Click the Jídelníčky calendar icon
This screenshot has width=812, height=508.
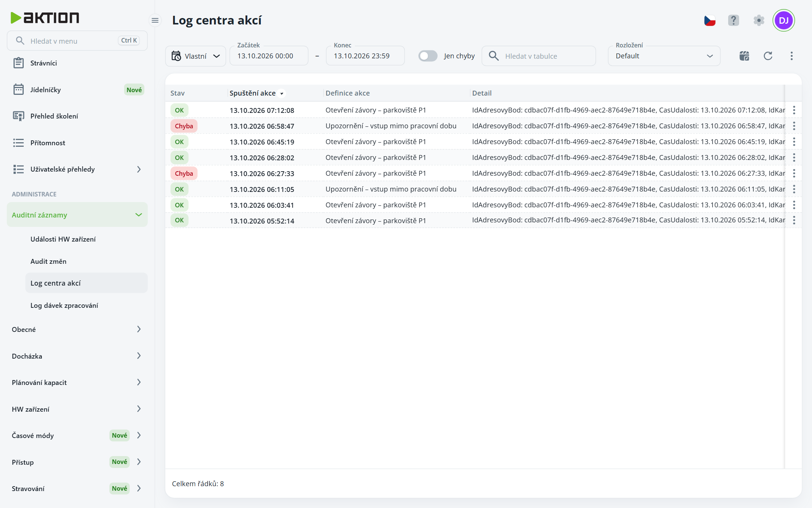pos(18,90)
